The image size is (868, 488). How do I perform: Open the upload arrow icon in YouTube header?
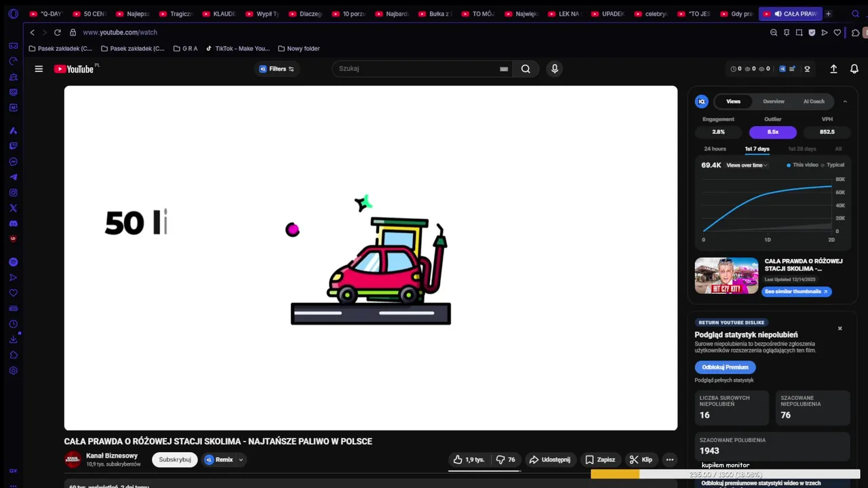pyautogui.click(x=833, y=68)
